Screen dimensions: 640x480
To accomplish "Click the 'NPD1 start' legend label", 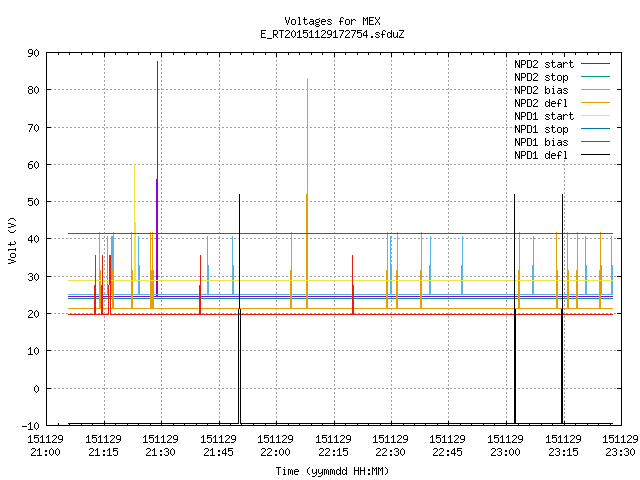I will [544, 116].
